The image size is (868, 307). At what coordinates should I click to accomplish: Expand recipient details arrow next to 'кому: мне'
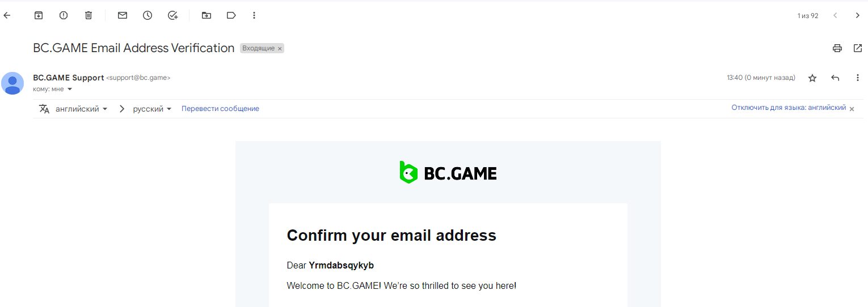(x=70, y=89)
